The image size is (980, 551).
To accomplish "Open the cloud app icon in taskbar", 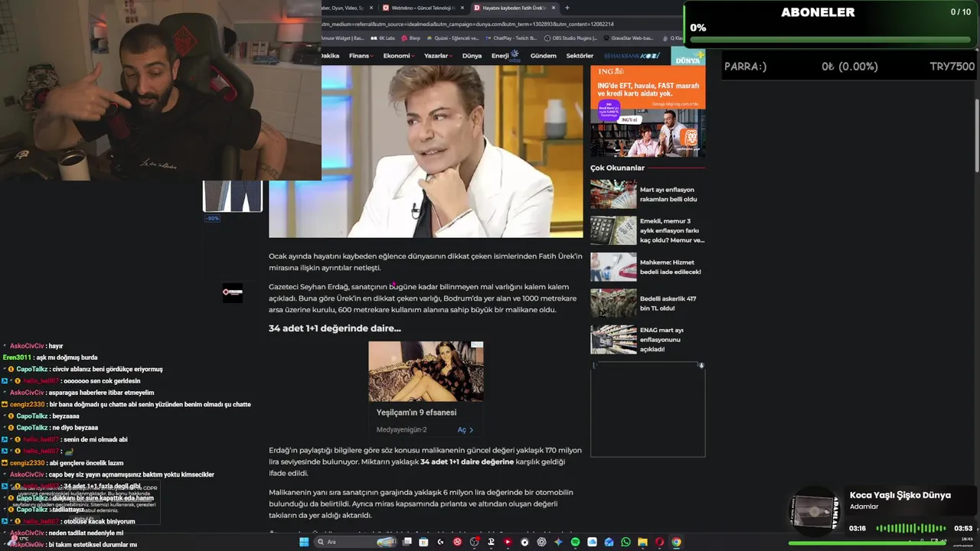I will pos(592,542).
